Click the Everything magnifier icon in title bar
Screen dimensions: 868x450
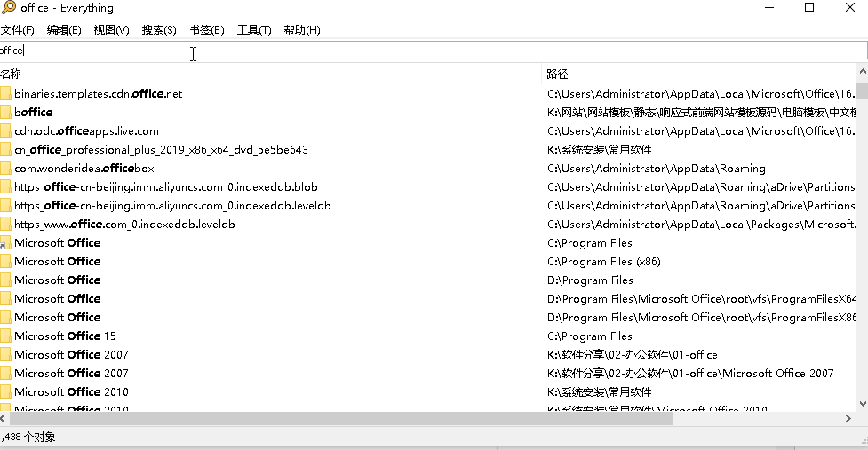(x=6, y=8)
